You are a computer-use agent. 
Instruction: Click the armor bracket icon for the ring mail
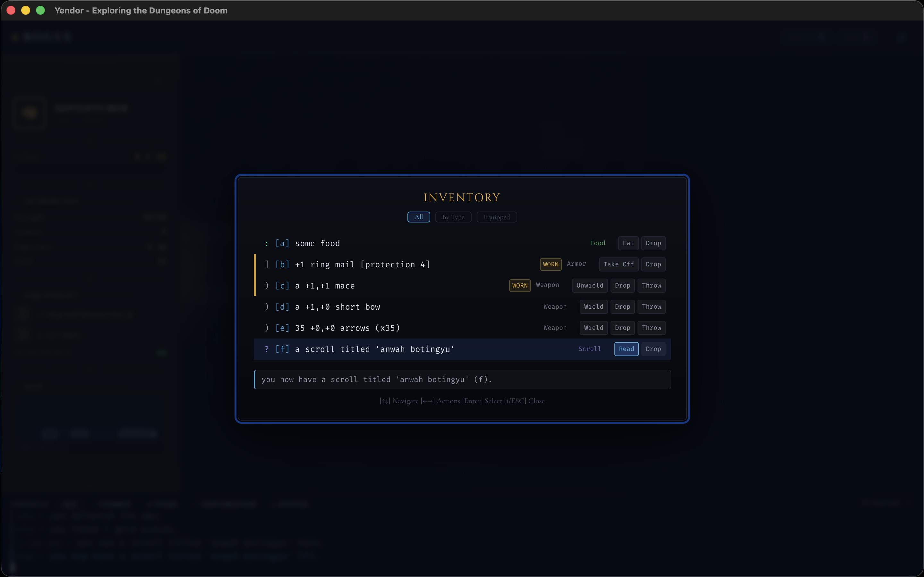(x=267, y=264)
